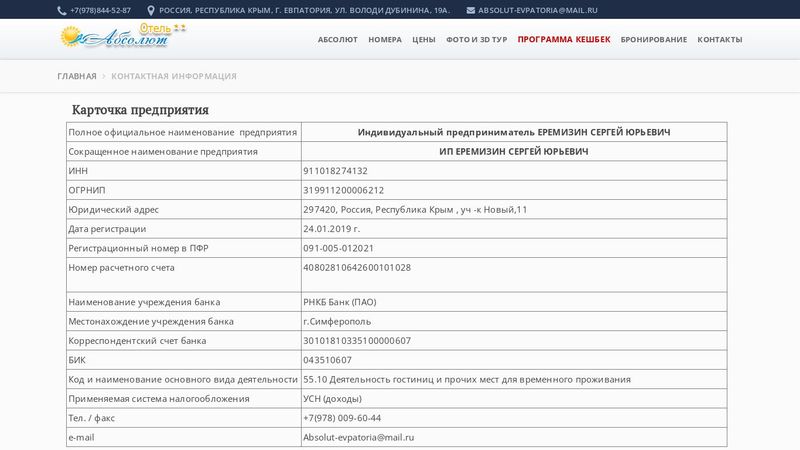Click fax number +7(978) 009-60-44
The image size is (800, 450).
342,418
